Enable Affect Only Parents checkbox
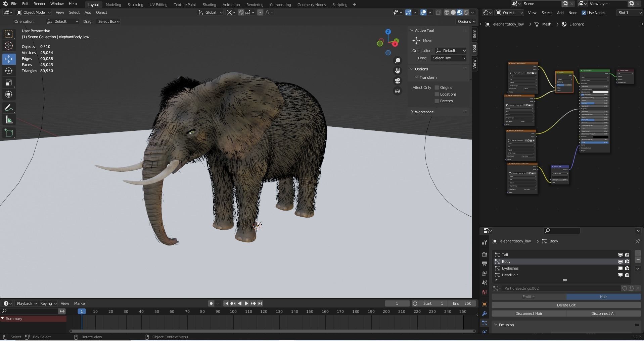Image resolution: width=644 pixels, height=341 pixels. 437,101
